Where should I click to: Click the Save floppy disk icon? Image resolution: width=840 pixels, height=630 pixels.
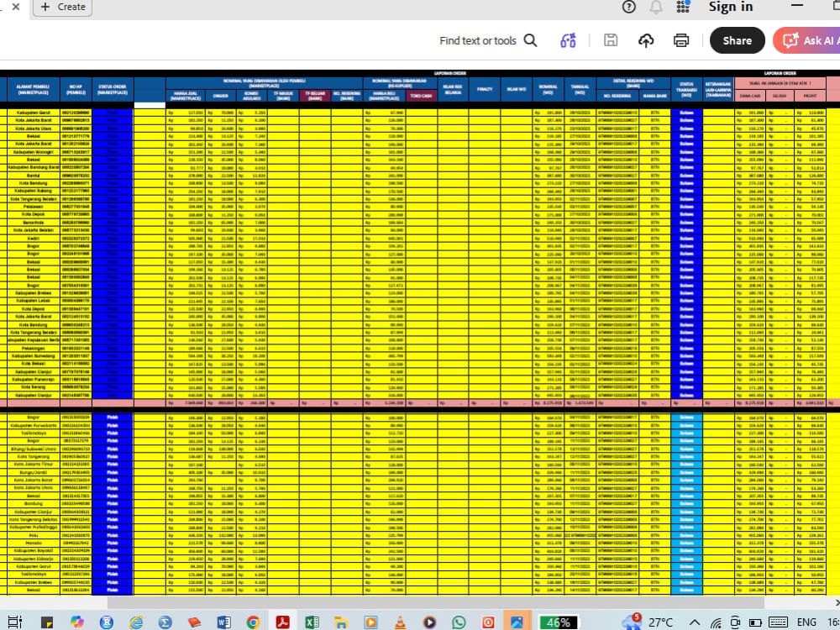click(x=610, y=40)
